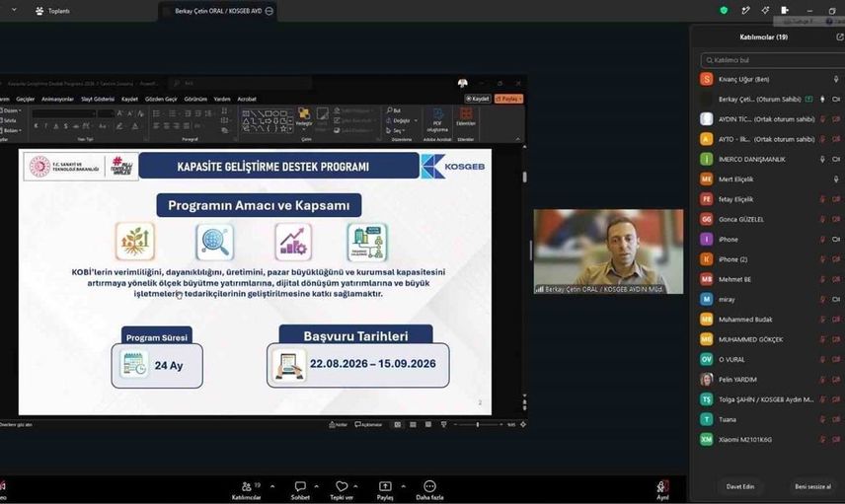This screenshot has height=504, width=845.
Task: Open the Sohbet chat button
Action: click(300, 490)
